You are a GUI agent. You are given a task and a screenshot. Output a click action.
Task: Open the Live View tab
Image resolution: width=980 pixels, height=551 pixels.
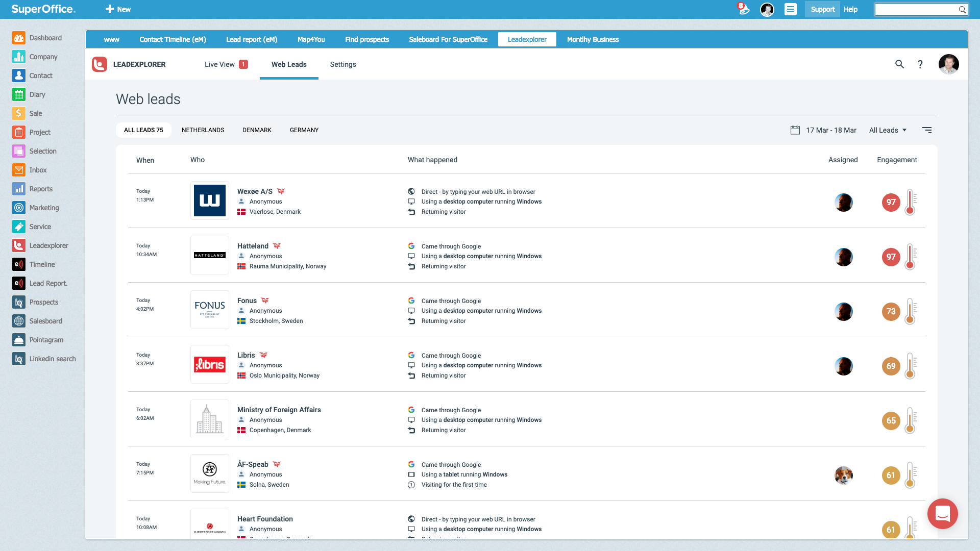[226, 64]
